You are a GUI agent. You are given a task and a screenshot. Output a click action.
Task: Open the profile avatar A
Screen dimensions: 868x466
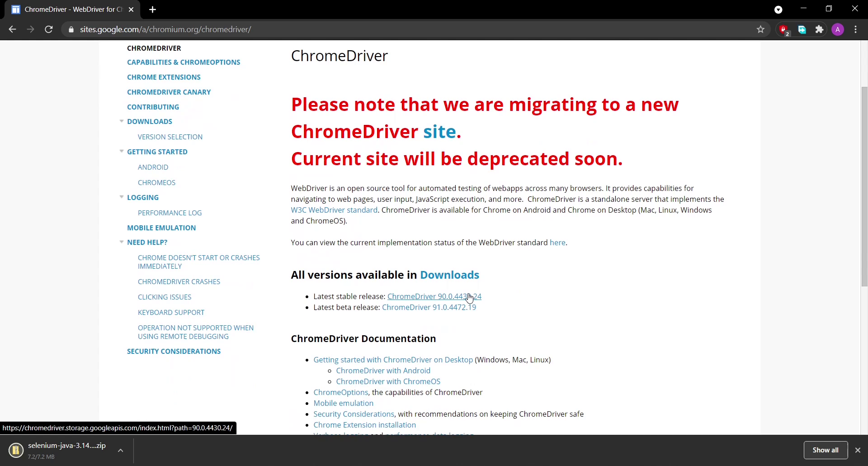838,29
